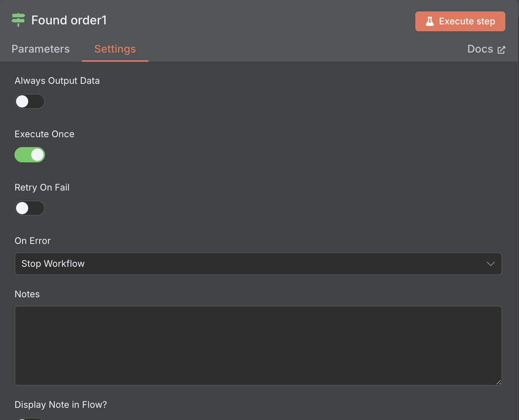Click the Notes box resize handle
Image resolution: width=519 pixels, height=420 pixels.
point(498,382)
